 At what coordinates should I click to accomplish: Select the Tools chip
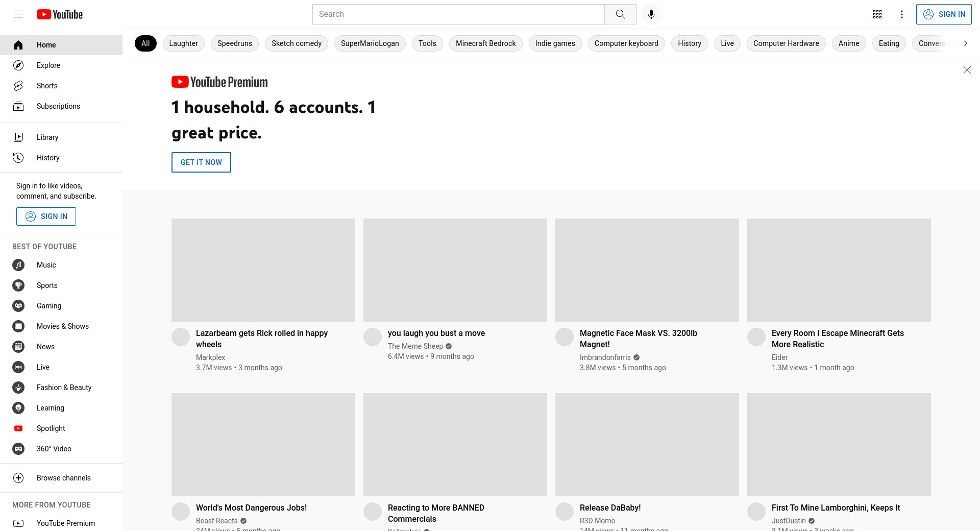pyautogui.click(x=427, y=43)
